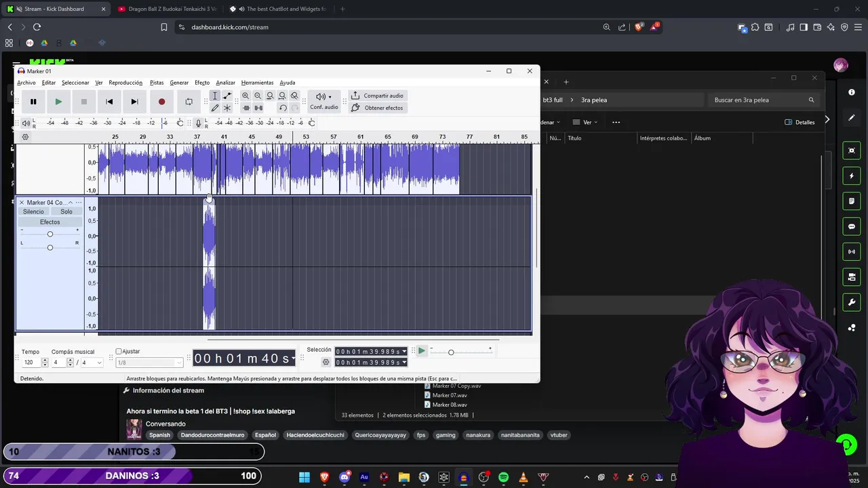
Task: Click the recording meter microphone icon
Action: (x=199, y=123)
